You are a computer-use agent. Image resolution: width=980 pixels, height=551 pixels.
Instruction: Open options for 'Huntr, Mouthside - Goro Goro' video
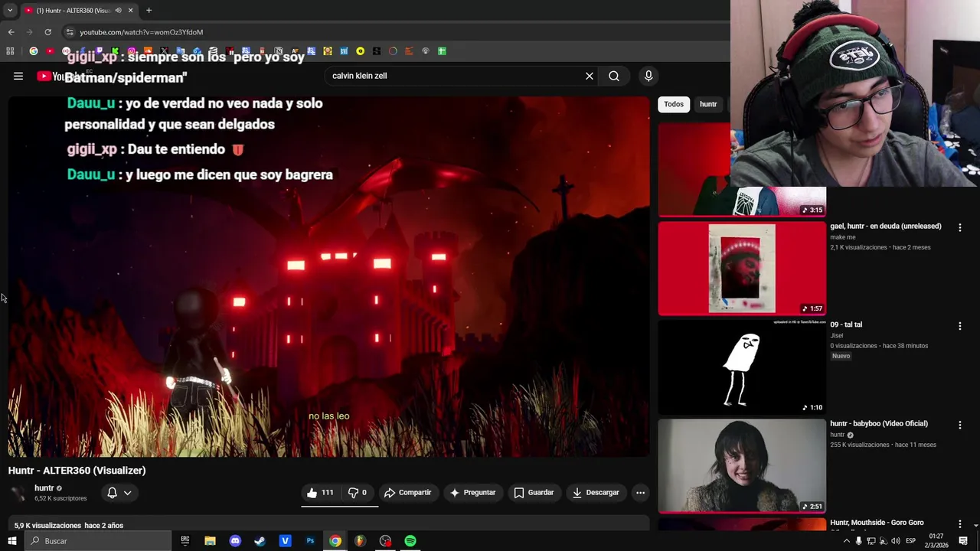(x=959, y=524)
